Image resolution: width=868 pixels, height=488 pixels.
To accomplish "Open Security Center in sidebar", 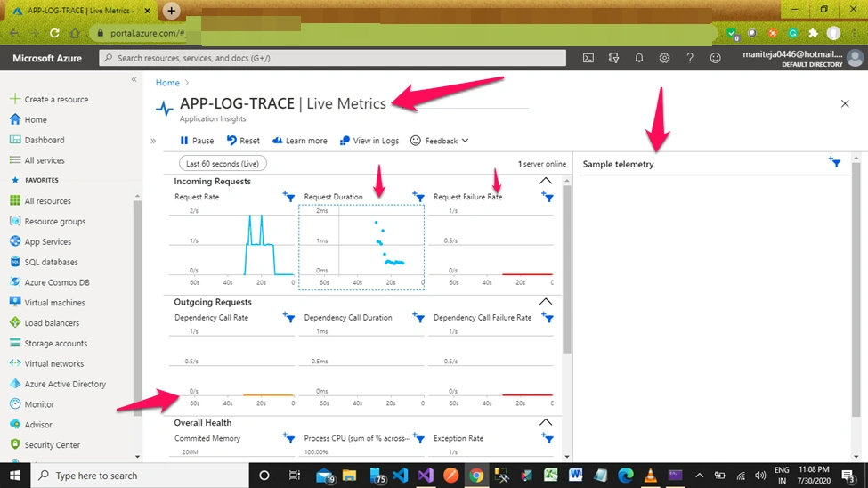I will coord(45,444).
